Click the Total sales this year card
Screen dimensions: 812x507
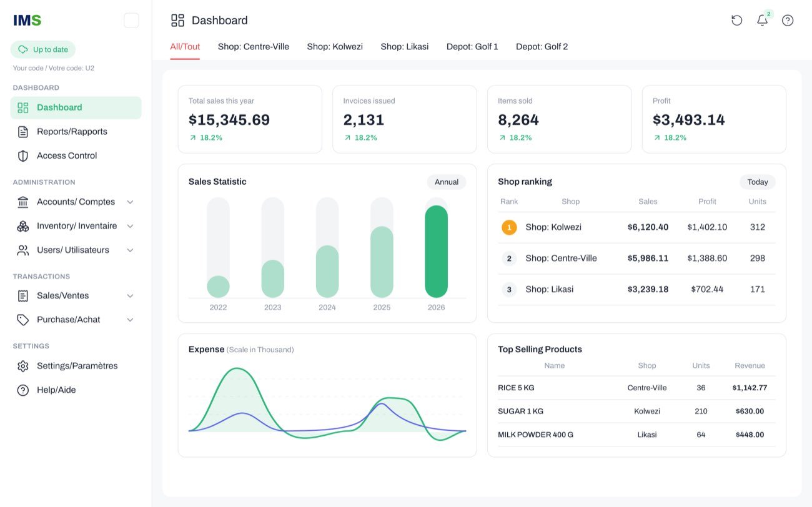click(250, 119)
